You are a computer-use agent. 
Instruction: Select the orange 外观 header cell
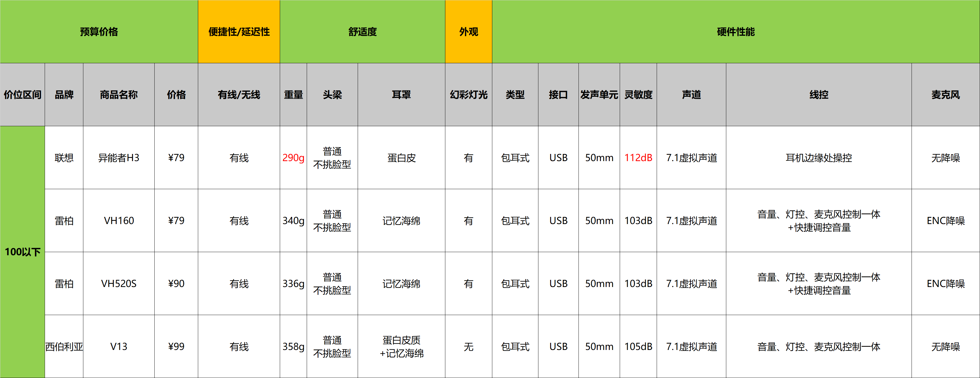(468, 31)
